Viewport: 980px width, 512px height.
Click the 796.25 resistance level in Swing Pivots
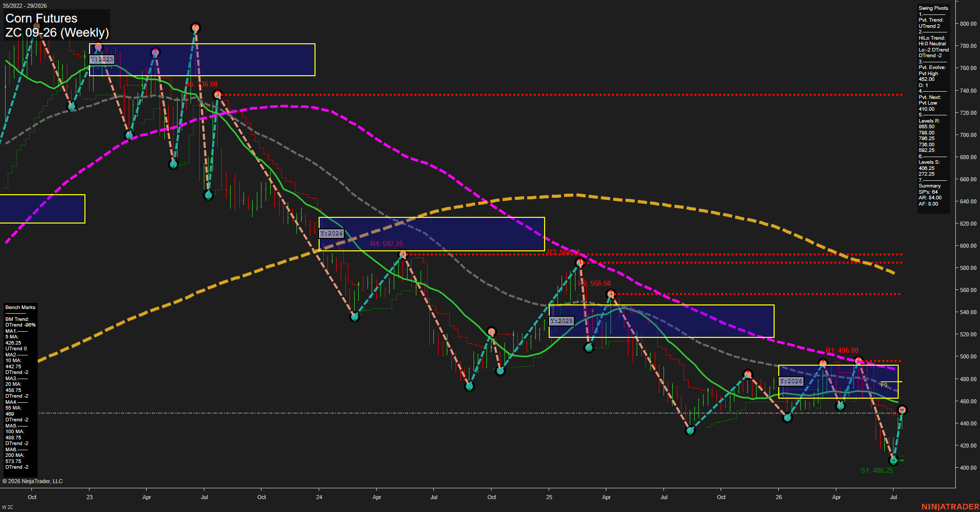coord(926,139)
